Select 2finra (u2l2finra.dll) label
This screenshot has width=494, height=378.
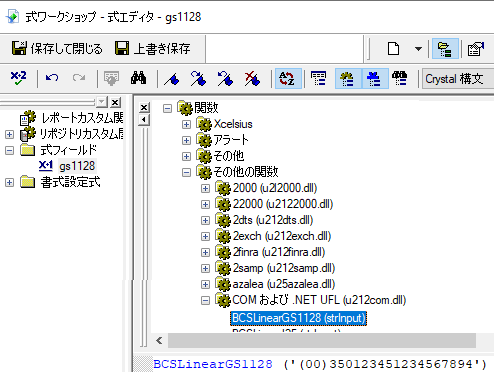click(279, 252)
